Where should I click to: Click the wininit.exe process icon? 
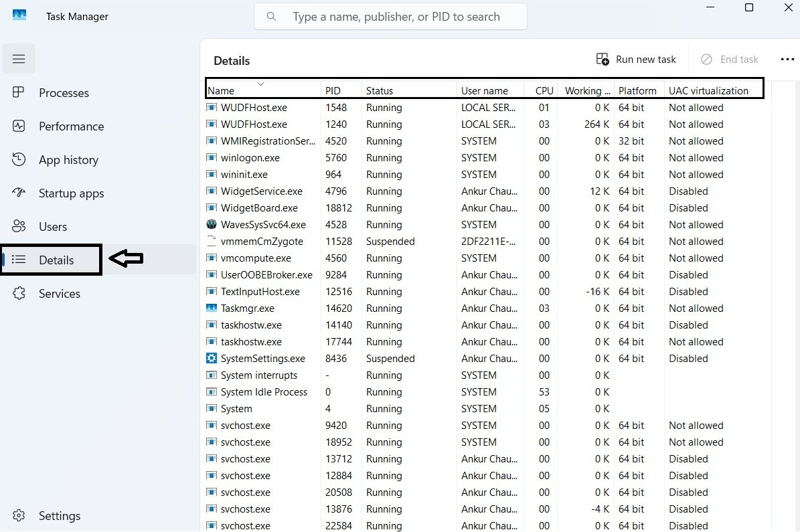tap(212, 175)
